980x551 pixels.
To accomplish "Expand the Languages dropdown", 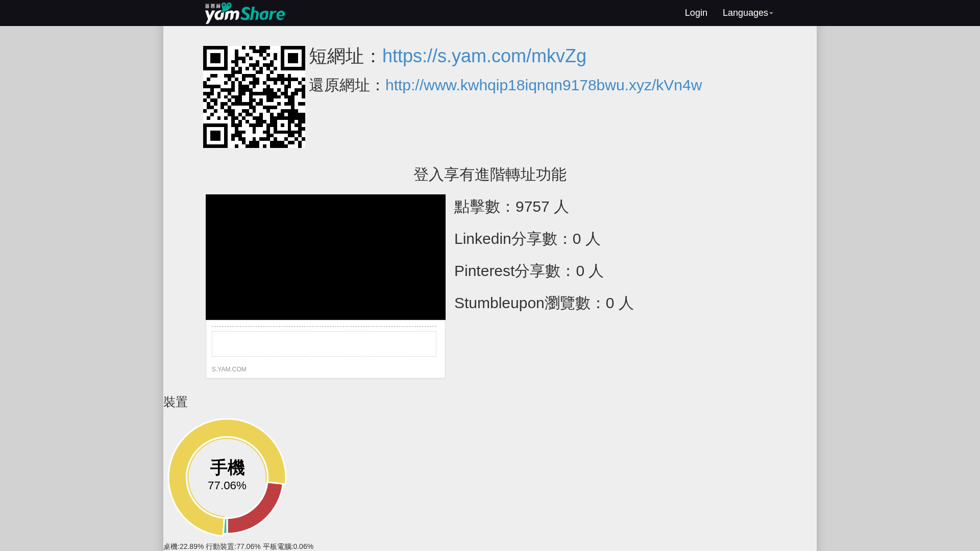I will (747, 13).
